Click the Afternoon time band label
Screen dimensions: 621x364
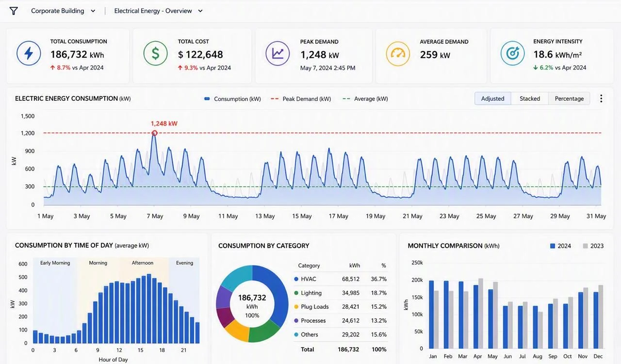pyautogui.click(x=143, y=263)
